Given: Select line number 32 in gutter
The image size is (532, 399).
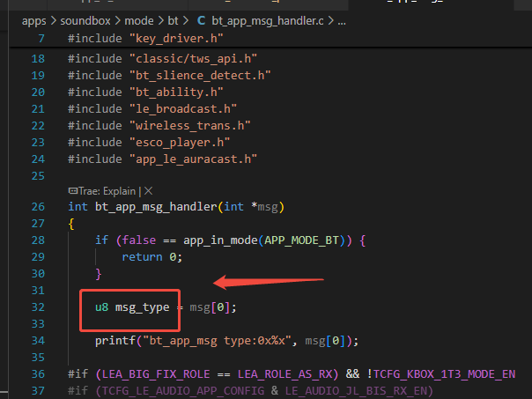Looking at the screenshot, I should 38,307.
